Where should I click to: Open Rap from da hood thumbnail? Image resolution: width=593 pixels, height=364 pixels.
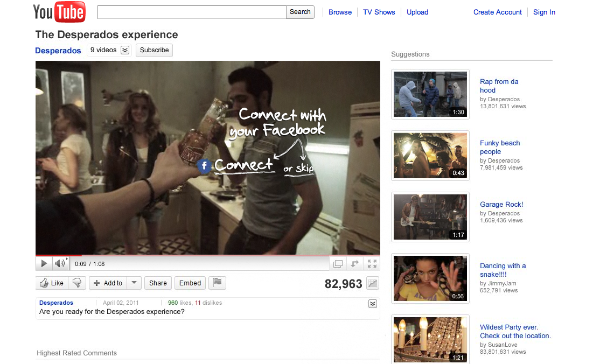[430, 94]
